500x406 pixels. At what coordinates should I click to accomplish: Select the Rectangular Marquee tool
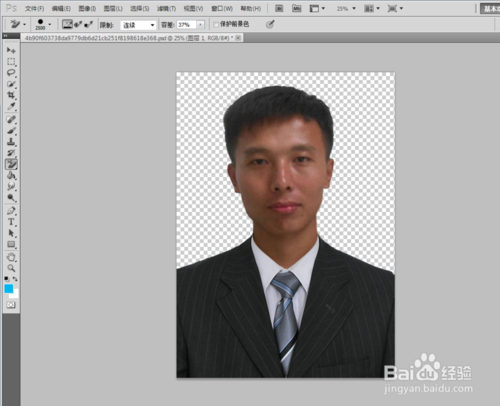11,62
